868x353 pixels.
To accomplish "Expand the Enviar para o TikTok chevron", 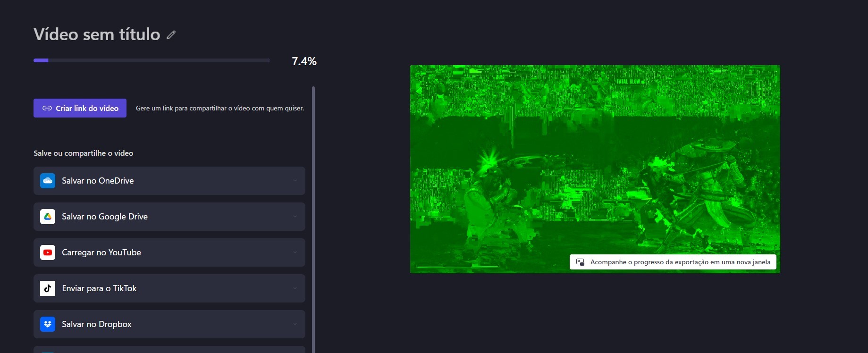I will pyautogui.click(x=295, y=288).
